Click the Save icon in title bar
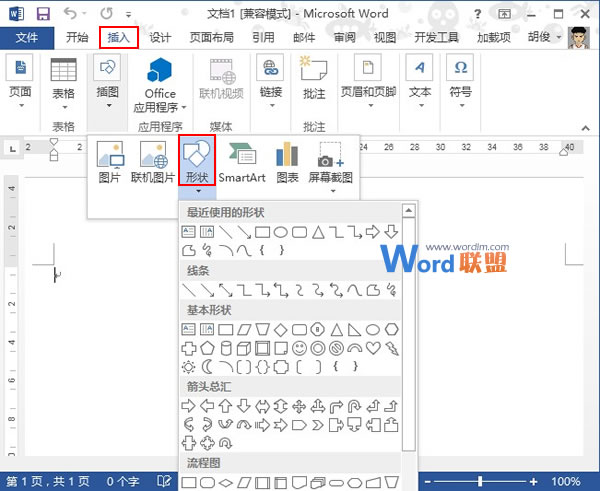Image resolution: width=600 pixels, height=491 pixels. [x=43, y=14]
